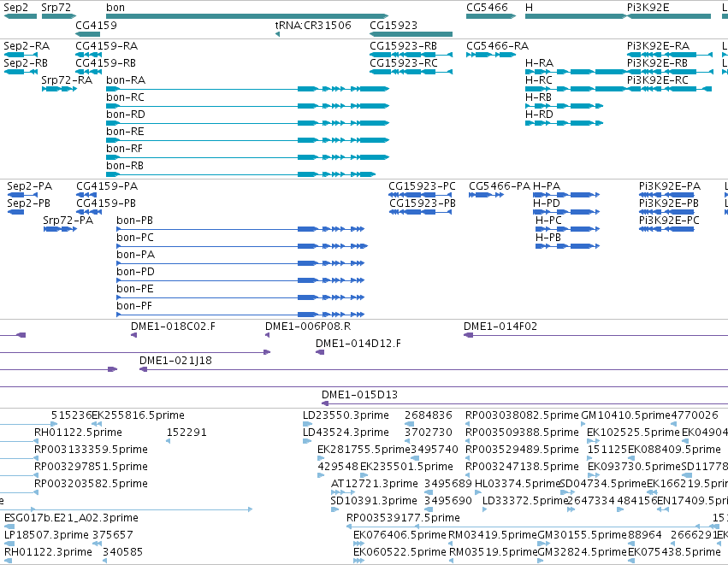Click the bon gene label
Image resolution: width=728 pixels, height=565 pixels.
click(115, 8)
